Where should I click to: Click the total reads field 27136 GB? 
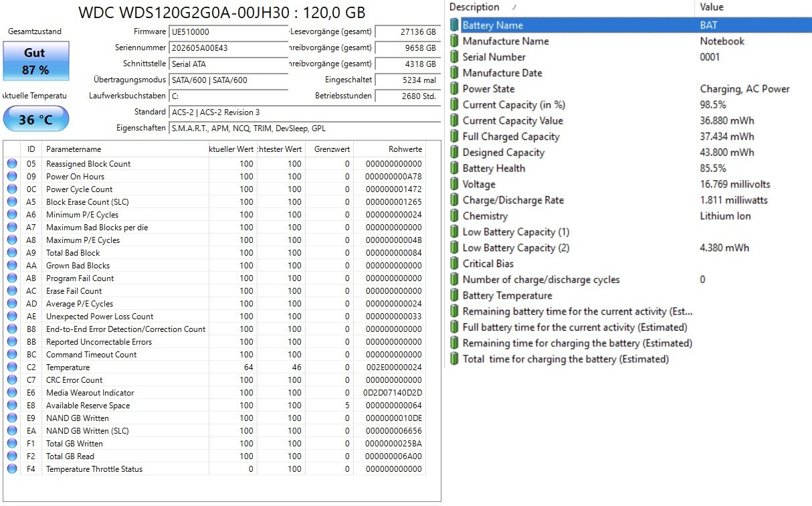point(407,32)
